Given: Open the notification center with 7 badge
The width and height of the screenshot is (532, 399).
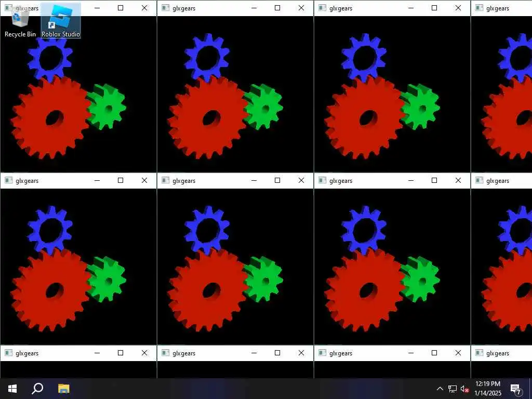Looking at the screenshot, I should click(516, 389).
